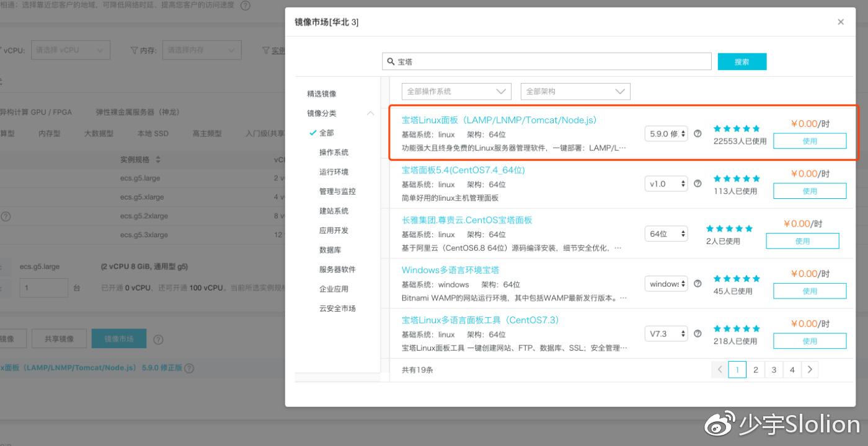Click 使用 for 宝塔面板5.4 image
The image size is (868, 446).
(x=810, y=191)
